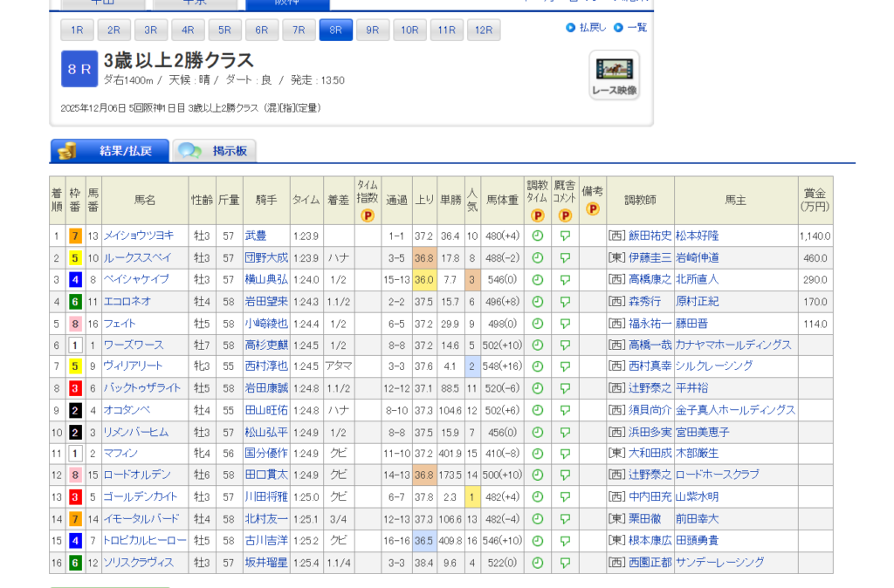The height and width of the screenshot is (588, 894).
Task: Open jockey 武豊 profile link
Action: pos(255,236)
